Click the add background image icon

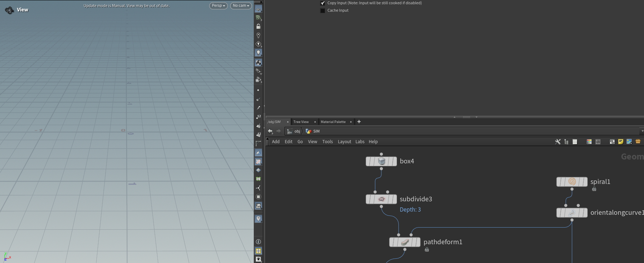click(x=629, y=142)
